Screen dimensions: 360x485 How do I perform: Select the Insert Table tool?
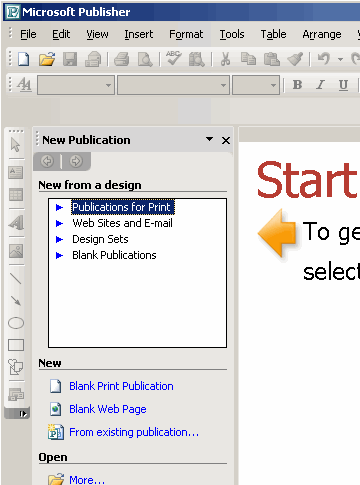click(16, 195)
